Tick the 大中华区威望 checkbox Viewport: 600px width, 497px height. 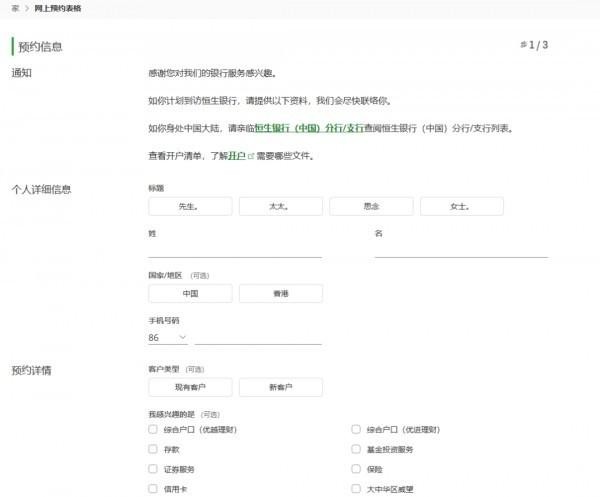pyautogui.click(x=356, y=489)
